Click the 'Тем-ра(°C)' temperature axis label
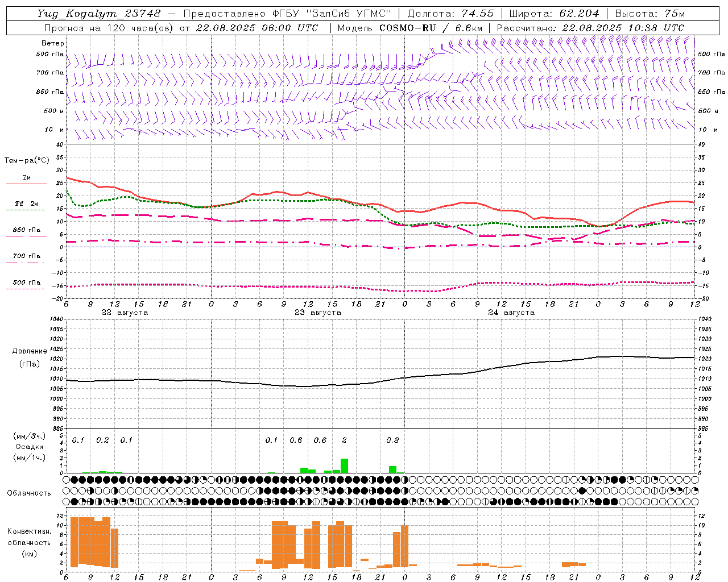Screen dimensions: 728x582 coord(27,161)
